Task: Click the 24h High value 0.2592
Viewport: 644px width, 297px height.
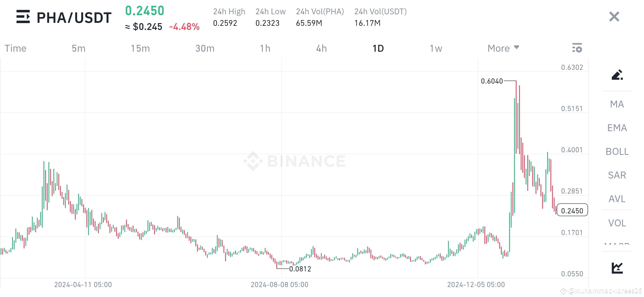Action: tap(225, 23)
